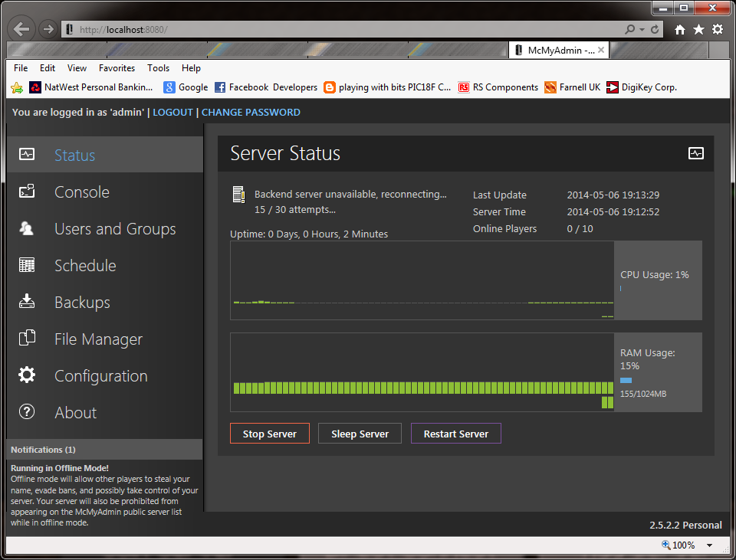Expand the zoom level dropdown arrow
736x560 pixels.
(709, 545)
